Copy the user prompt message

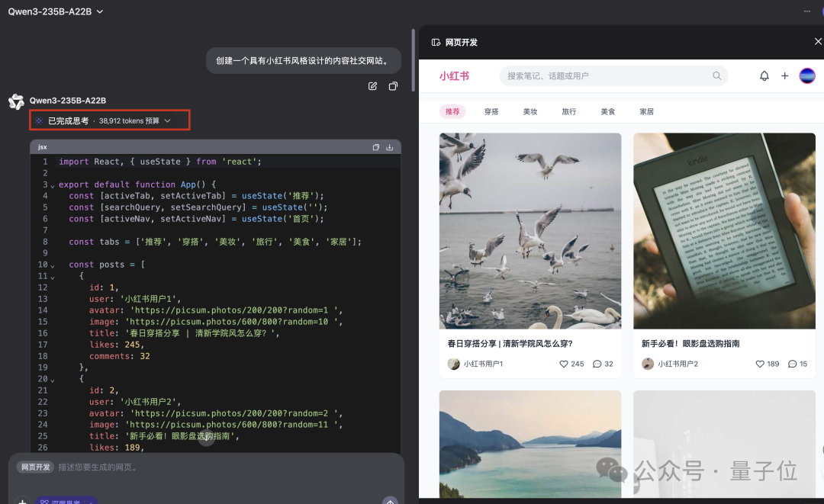pyautogui.click(x=393, y=86)
